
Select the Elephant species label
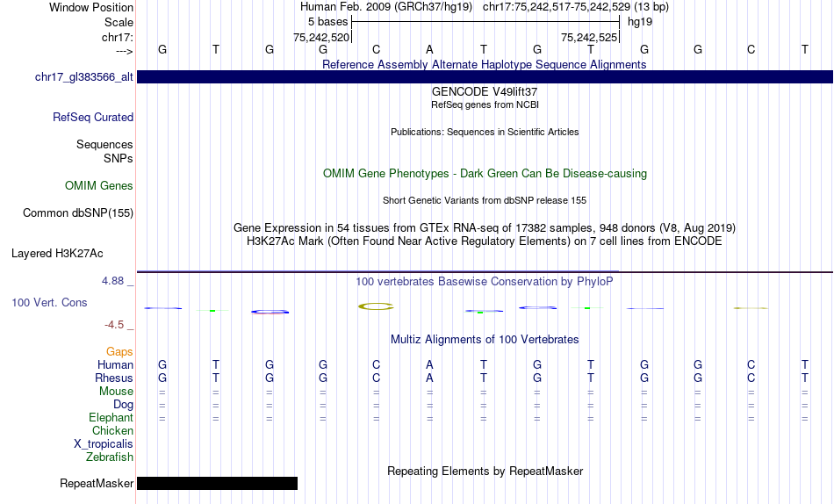point(111,417)
